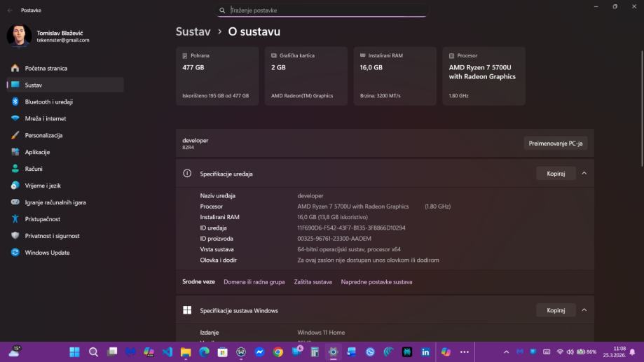Click the Računi person icon
The width and height of the screenshot is (644, 362).
click(x=15, y=169)
